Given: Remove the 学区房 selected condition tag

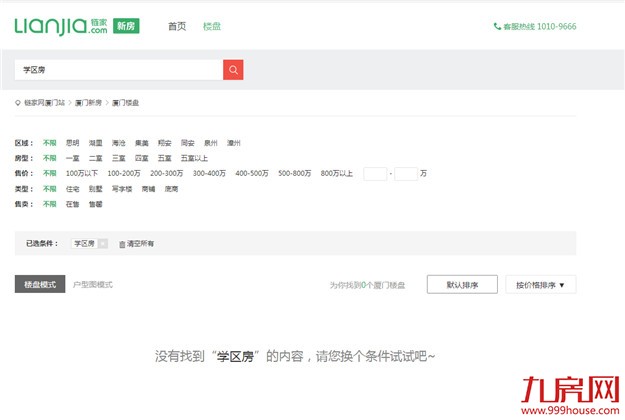Looking at the screenshot, I should pos(103,243).
